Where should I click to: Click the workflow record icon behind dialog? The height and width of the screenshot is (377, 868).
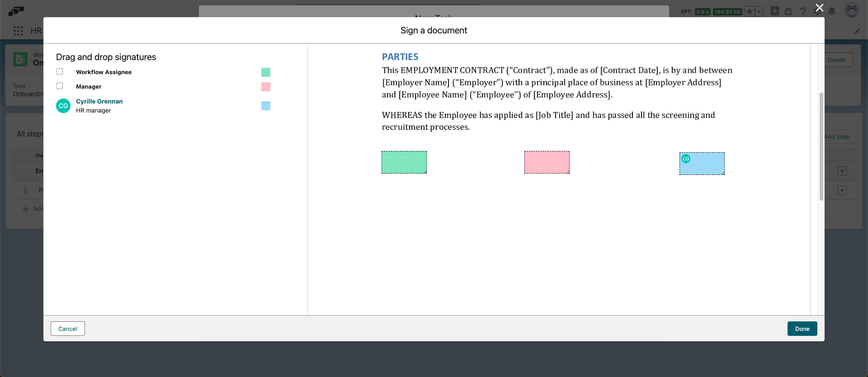(20, 59)
